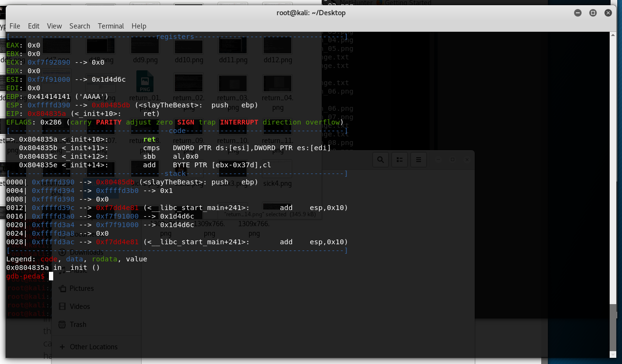This screenshot has width=622, height=364.
Task: Maximize the terminal window
Action: tap(593, 13)
